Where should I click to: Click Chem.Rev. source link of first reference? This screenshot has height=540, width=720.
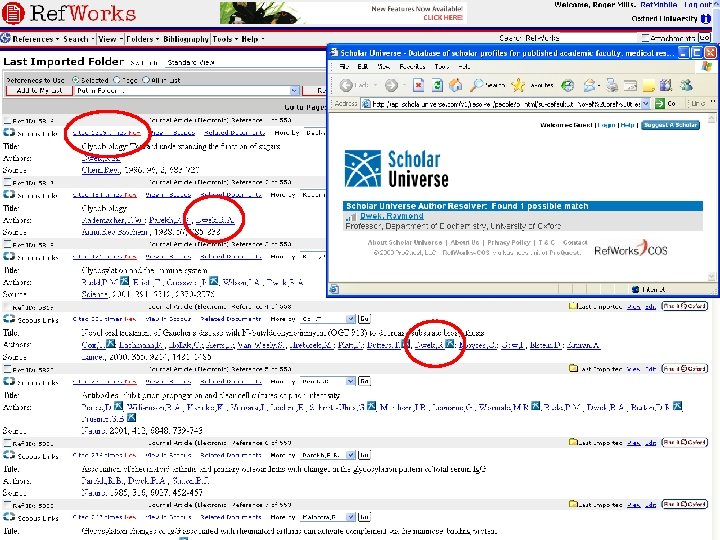(x=101, y=170)
